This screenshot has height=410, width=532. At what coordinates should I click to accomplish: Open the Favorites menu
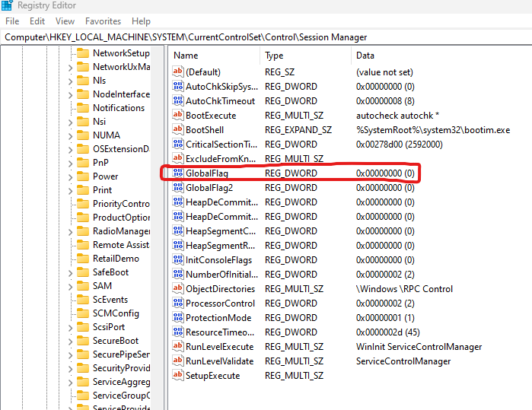(103, 21)
